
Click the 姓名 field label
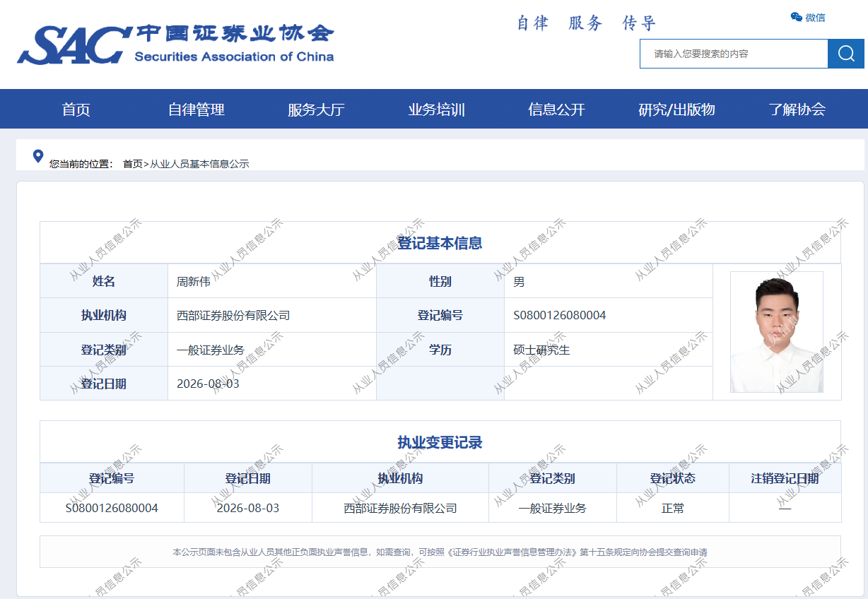point(104,281)
